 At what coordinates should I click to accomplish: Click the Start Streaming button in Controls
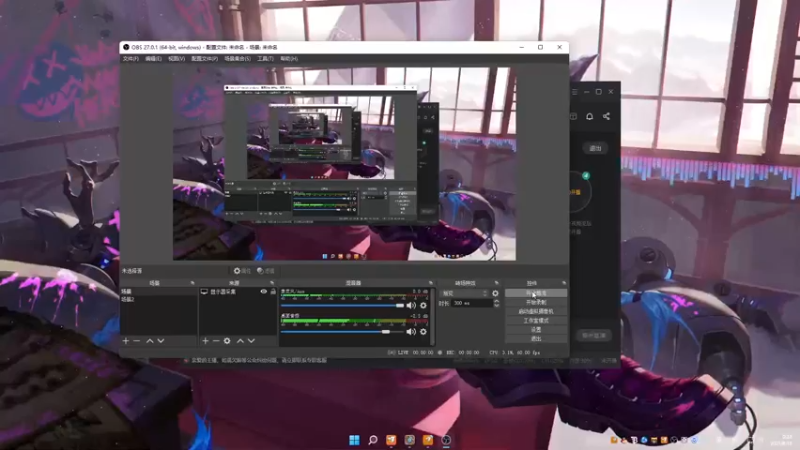(536, 293)
